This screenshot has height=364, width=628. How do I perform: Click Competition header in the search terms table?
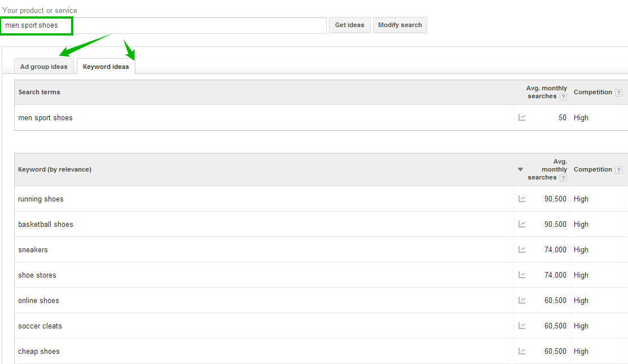click(x=593, y=92)
